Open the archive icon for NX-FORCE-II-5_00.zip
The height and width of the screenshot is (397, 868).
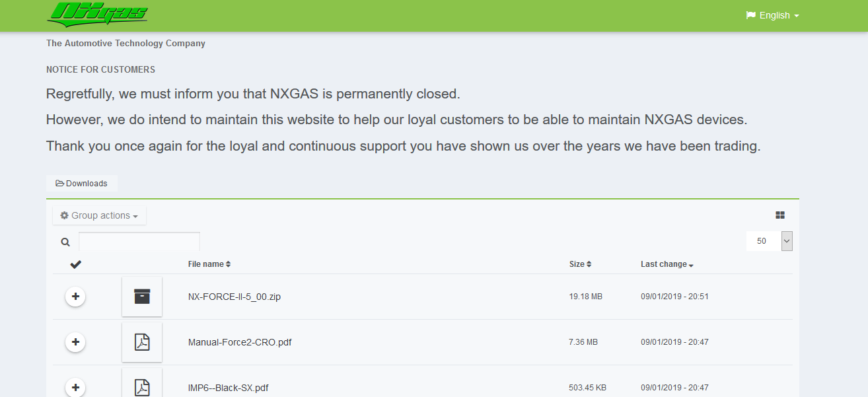click(142, 297)
